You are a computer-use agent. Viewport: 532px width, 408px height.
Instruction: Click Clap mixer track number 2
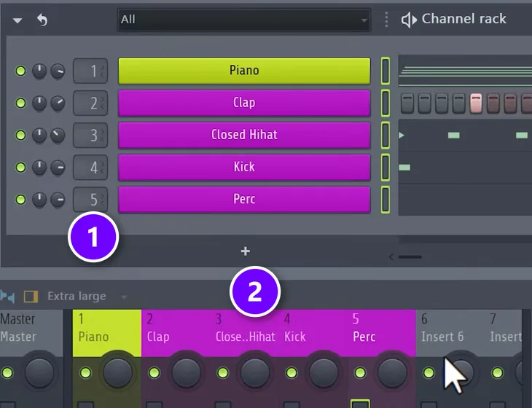(x=90, y=103)
